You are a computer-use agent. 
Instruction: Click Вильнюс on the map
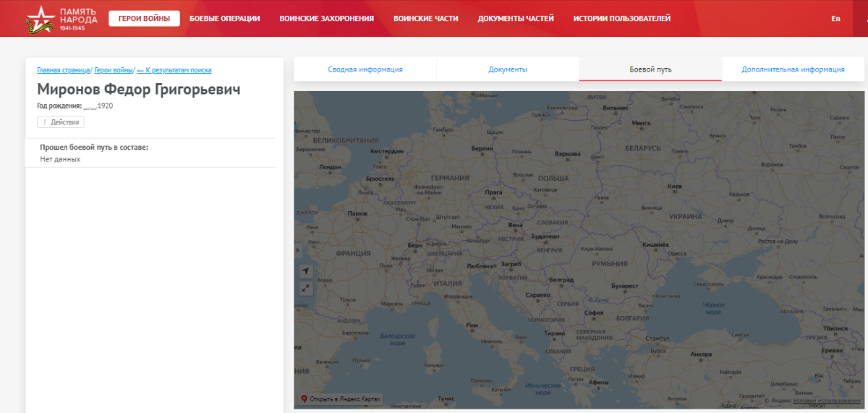pyautogui.click(x=615, y=108)
